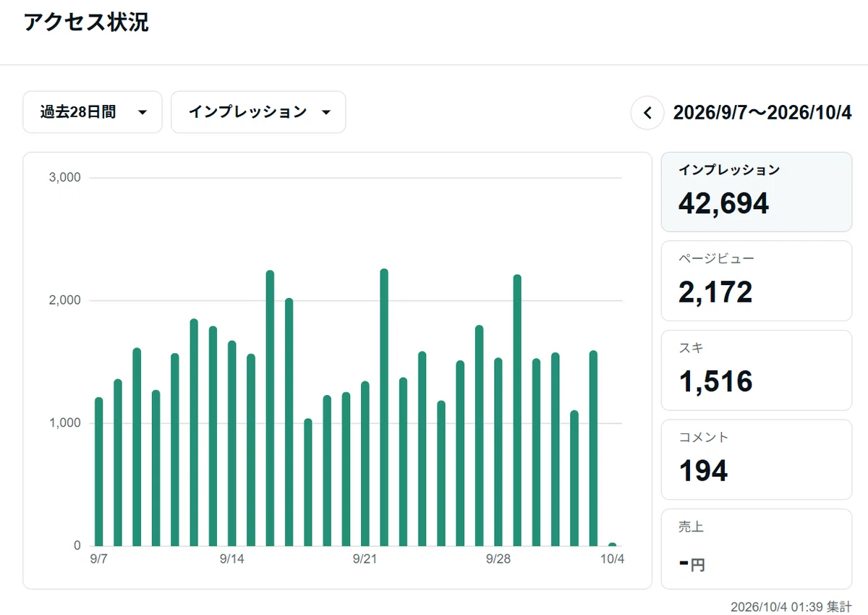Select the ページビュー 2,172 card
The width and height of the screenshot is (868, 615).
coord(757,281)
